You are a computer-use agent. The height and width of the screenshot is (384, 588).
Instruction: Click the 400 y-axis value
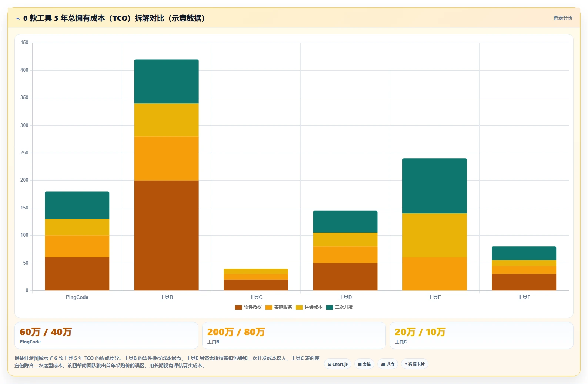click(x=24, y=70)
